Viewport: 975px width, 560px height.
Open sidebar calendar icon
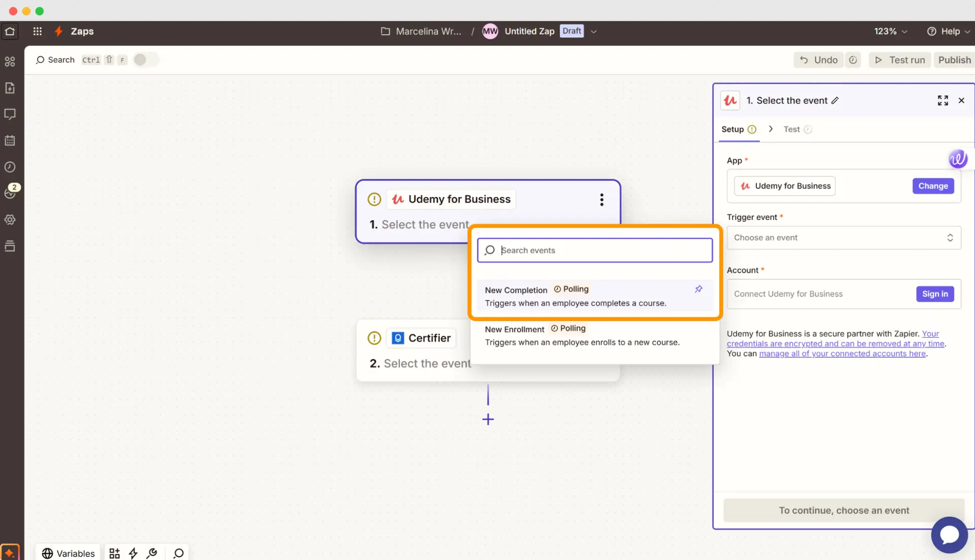[x=10, y=140]
